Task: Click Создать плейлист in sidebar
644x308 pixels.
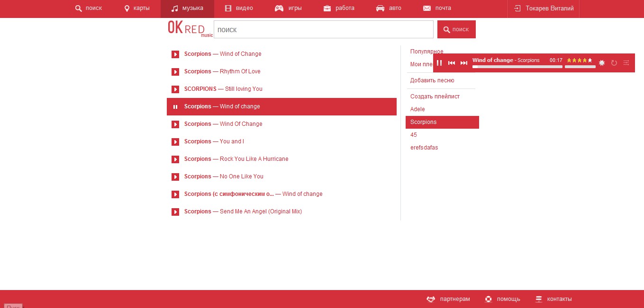Action: click(x=435, y=97)
